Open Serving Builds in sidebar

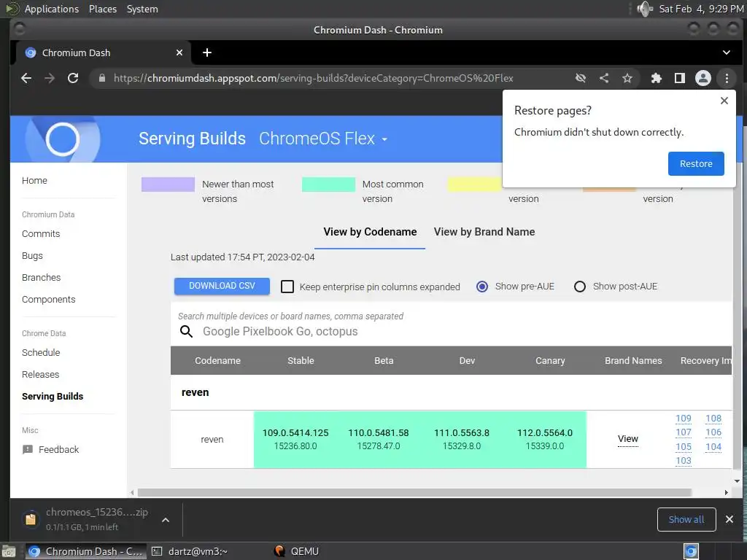click(x=53, y=397)
